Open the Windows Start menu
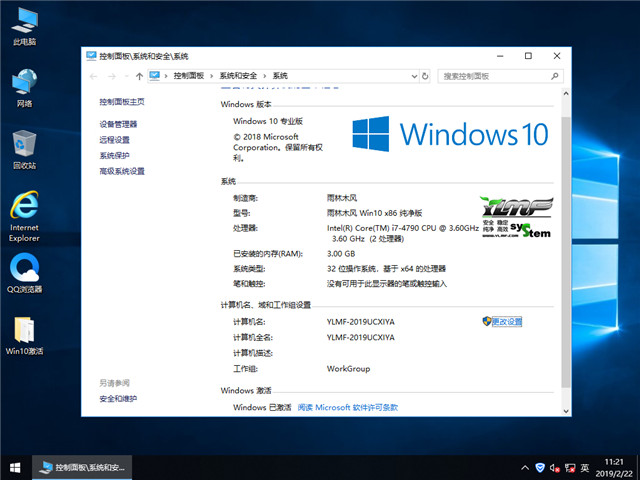Screen dimensions: 640x480 pos(16,467)
